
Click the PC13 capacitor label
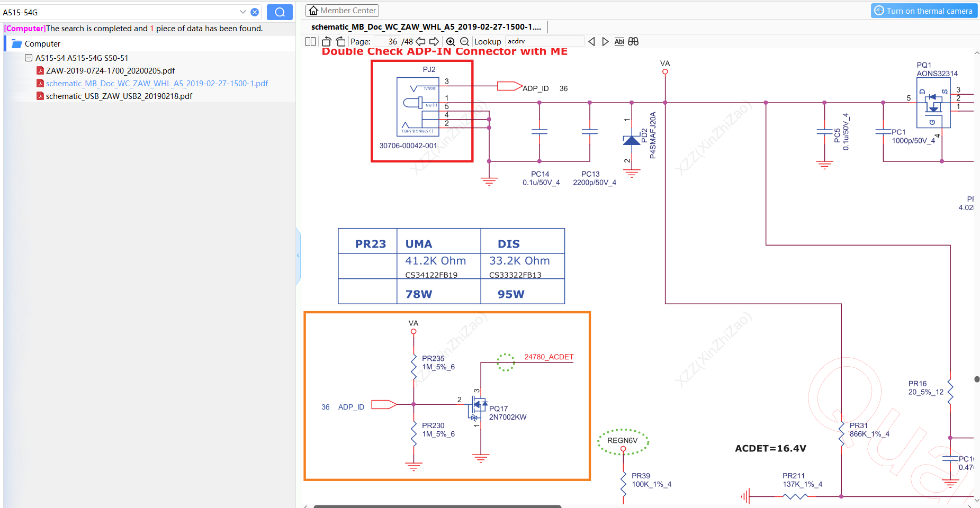[590, 174]
